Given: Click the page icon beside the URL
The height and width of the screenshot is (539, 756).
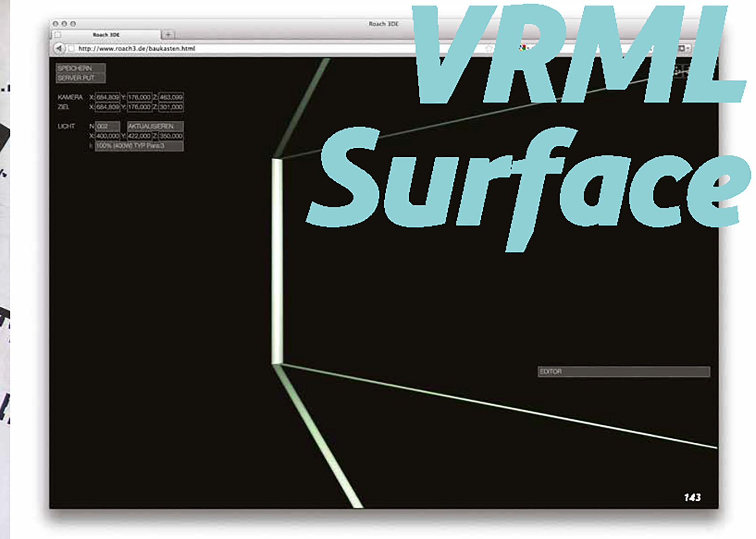Looking at the screenshot, I should (71, 49).
